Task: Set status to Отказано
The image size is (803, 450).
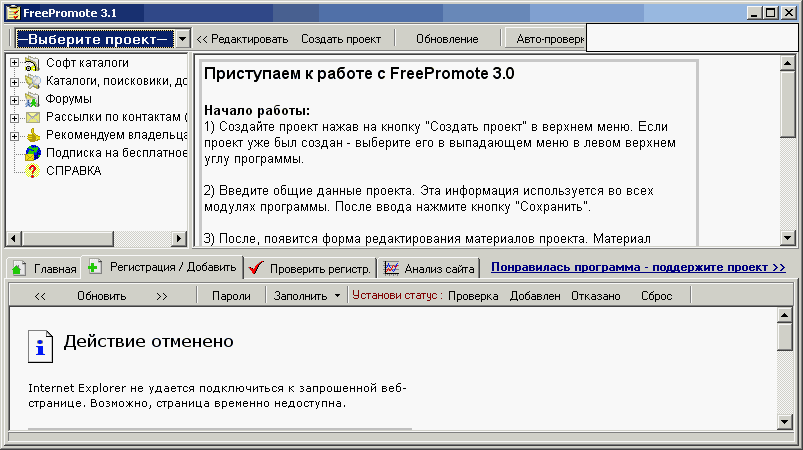Action: tap(596, 296)
